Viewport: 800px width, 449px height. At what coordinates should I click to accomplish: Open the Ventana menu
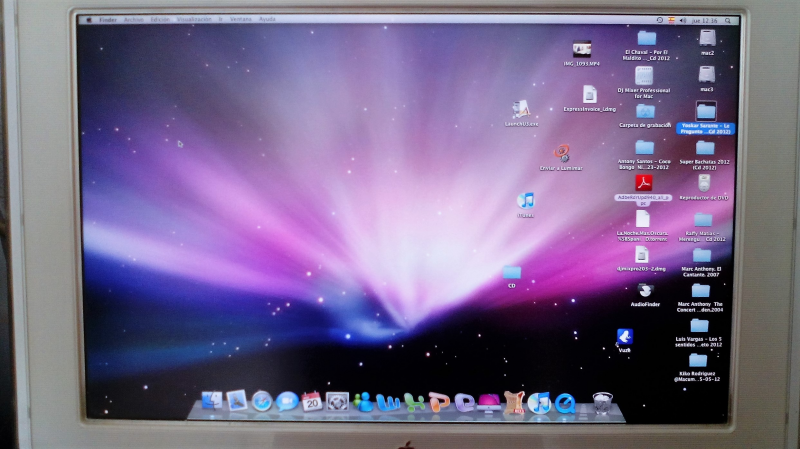241,20
